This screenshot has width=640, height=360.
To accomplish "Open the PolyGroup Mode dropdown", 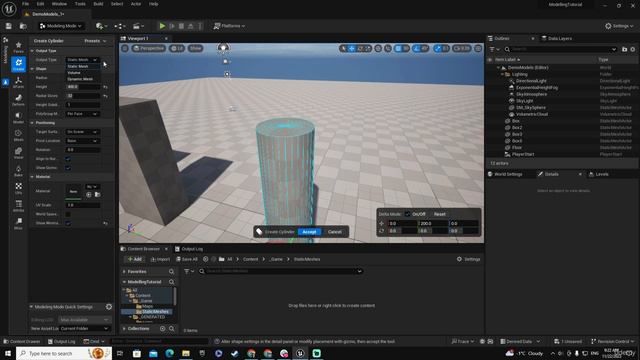I will point(82,114).
